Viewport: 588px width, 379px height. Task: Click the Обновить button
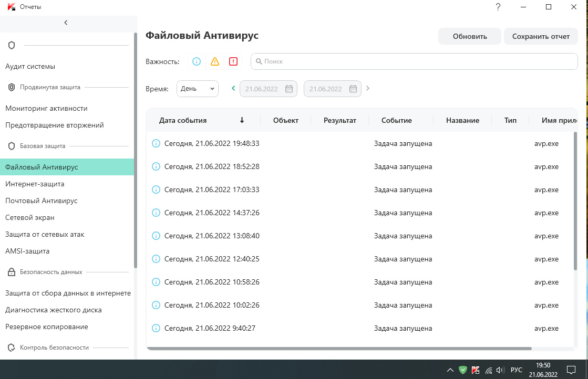[469, 36]
